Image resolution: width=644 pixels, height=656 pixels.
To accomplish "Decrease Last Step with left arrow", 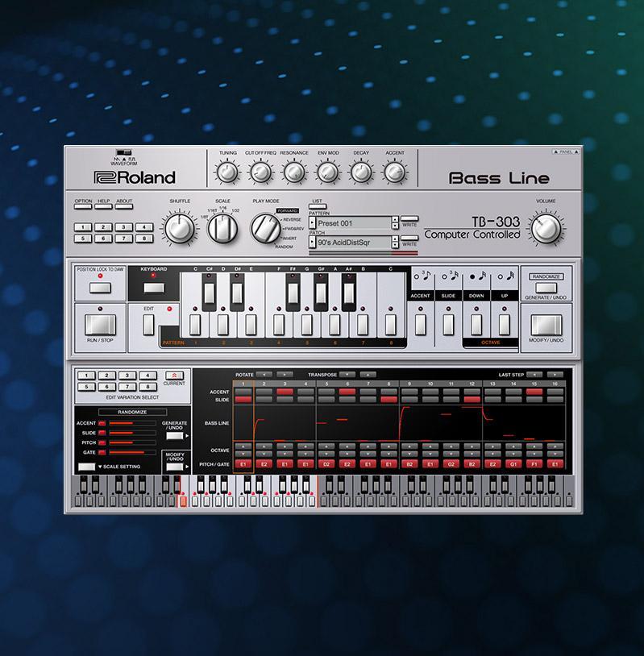I will point(534,375).
